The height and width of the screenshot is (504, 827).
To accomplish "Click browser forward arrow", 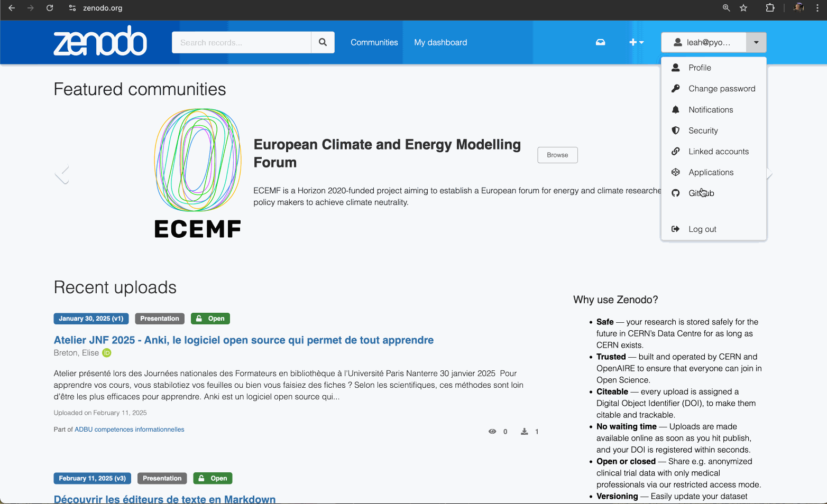I will pyautogui.click(x=31, y=8).
